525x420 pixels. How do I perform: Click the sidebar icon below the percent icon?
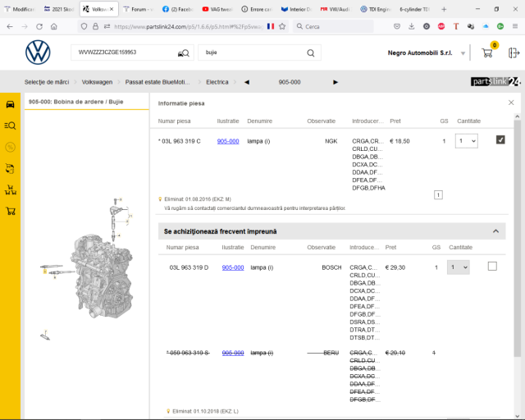pyautogui.click(x=10, y=168)
